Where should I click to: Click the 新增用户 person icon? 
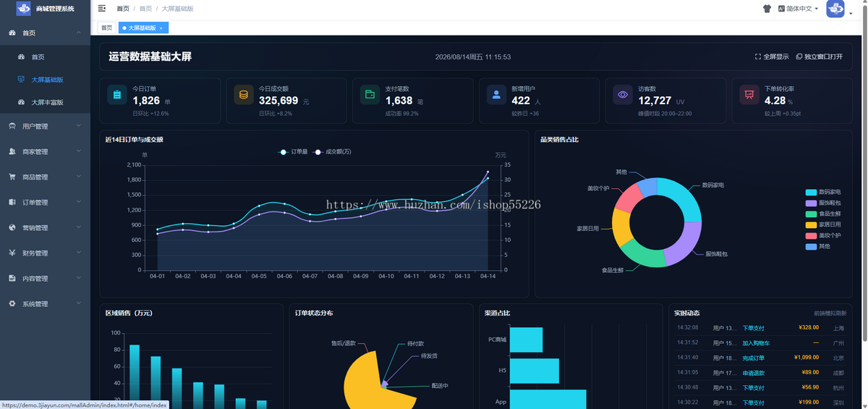496,95
